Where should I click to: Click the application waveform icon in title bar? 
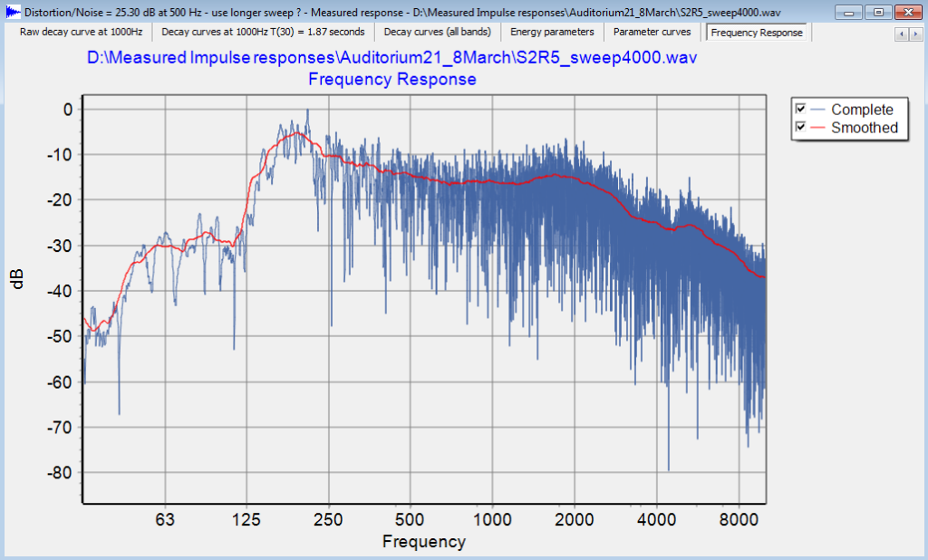(13, 11)
